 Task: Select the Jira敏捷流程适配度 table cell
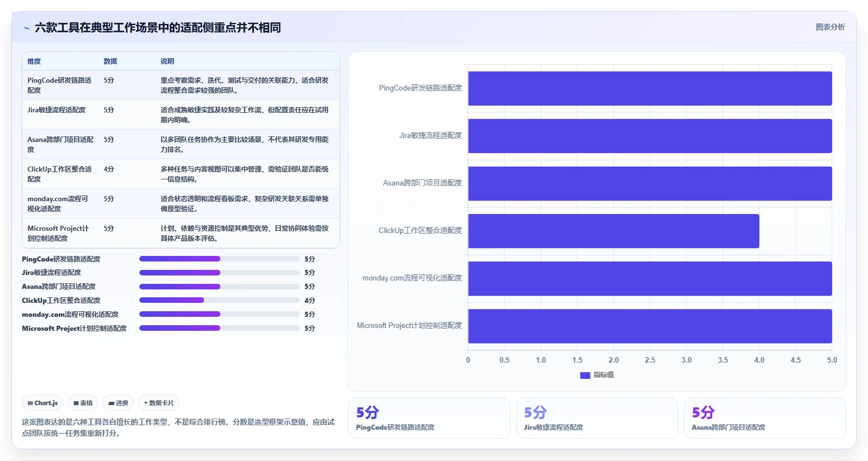[60, 115]
